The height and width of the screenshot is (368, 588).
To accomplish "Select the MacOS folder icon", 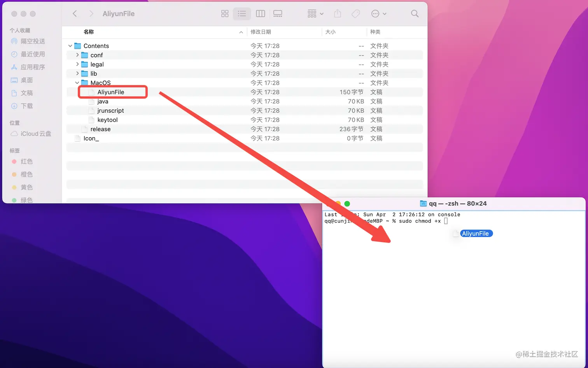I will [x=84, y=83].
